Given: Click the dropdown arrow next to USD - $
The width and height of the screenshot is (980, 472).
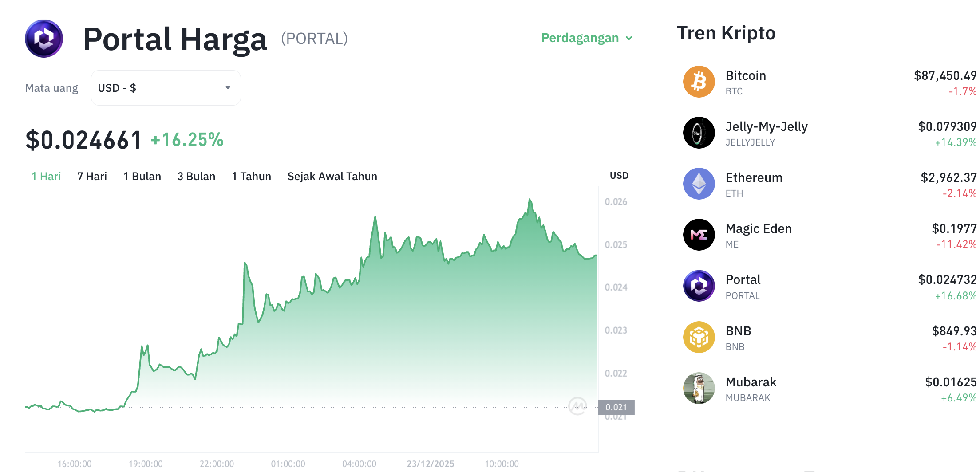Looking at the screenshot, I should point(228,88).
